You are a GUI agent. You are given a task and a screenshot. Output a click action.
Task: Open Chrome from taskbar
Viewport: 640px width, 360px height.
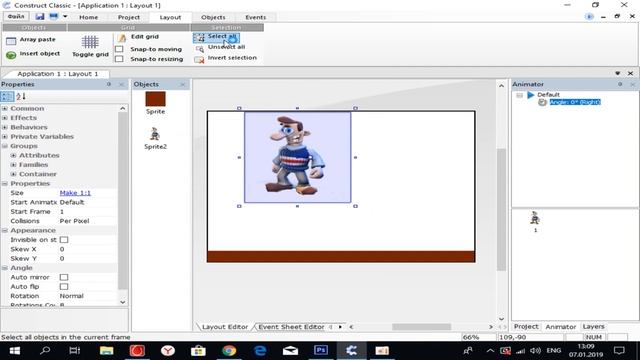[229, 351]
